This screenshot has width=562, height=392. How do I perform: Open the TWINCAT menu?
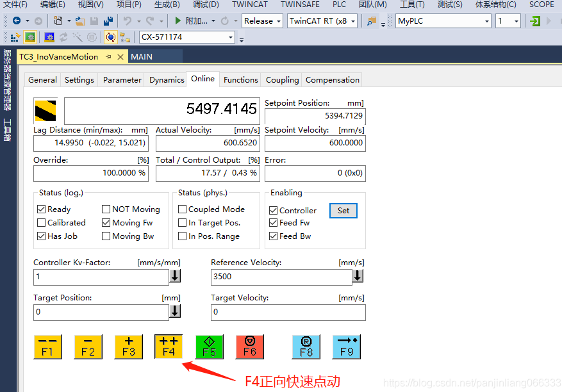[249, 4]
